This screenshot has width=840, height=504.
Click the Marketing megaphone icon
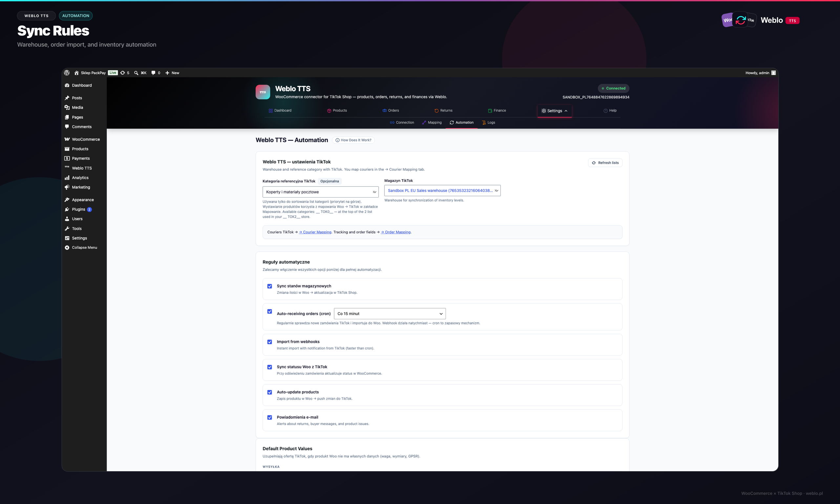[67, 187]
